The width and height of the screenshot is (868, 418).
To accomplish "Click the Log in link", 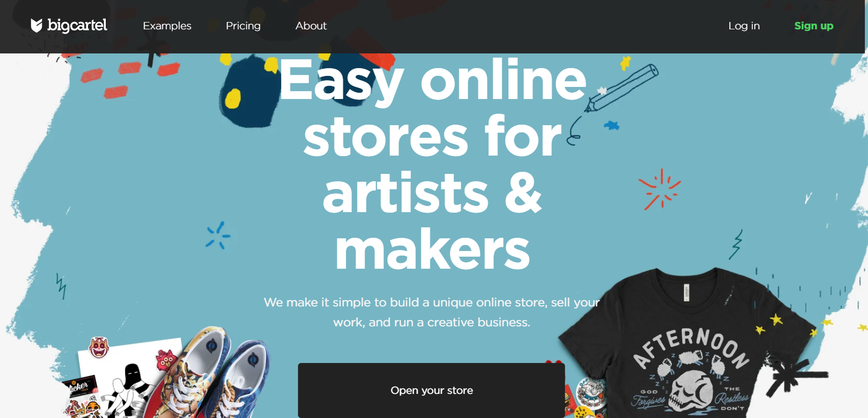I will coord(744,26).
